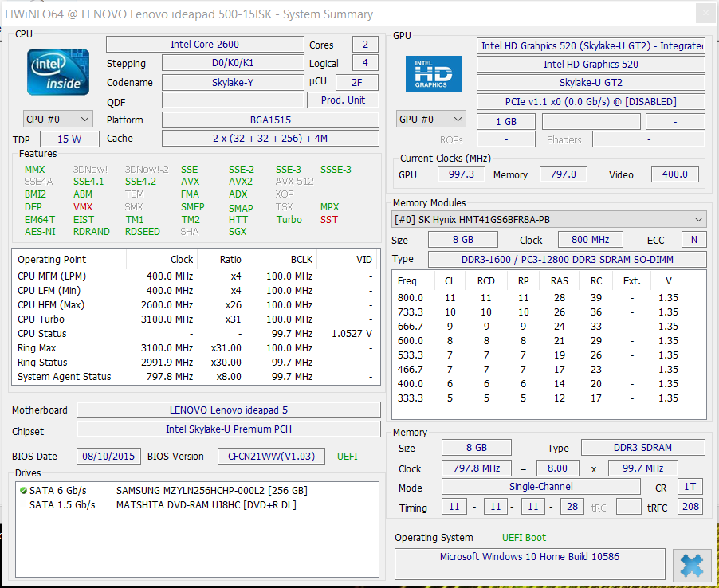Click the Memory Mode value Single-Channel
719x588 pixels.
[x=541, y=487]
